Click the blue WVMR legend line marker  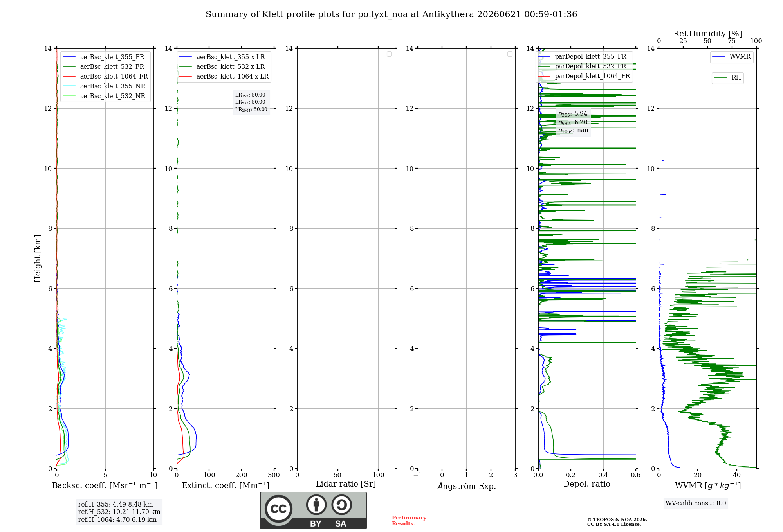(719, 57)
